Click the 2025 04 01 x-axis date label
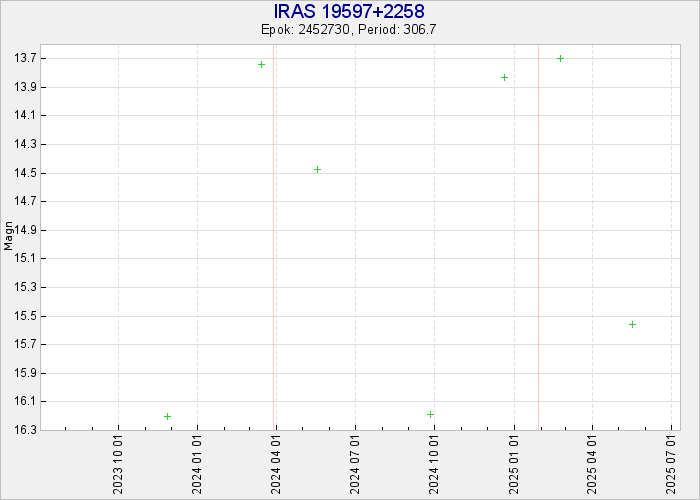 (x=593, y=463)
